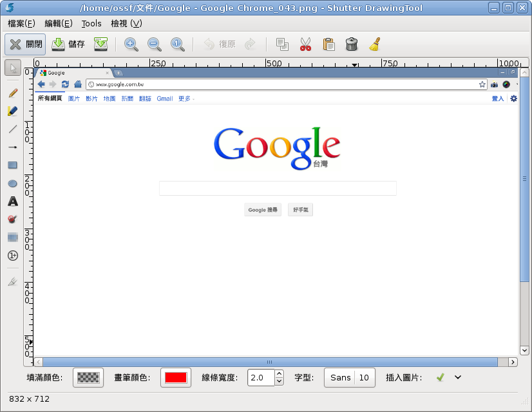Click the vertical scrollbar up arrow
Screen dimensions: 532x412
524,72
